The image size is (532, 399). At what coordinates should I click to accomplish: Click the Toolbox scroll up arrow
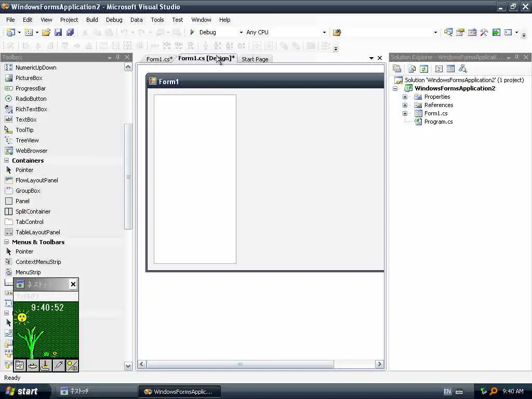128,67
